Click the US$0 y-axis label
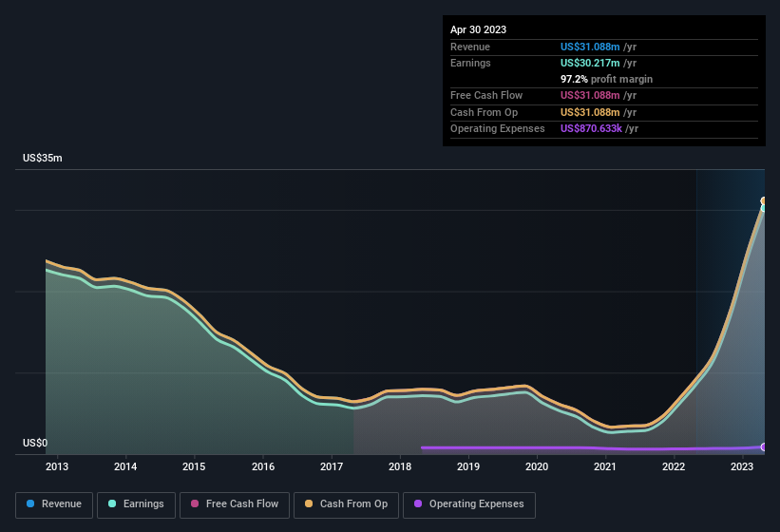Image resolution: width=780 pixels, height=532 pixels. click(x=35, y=444)
